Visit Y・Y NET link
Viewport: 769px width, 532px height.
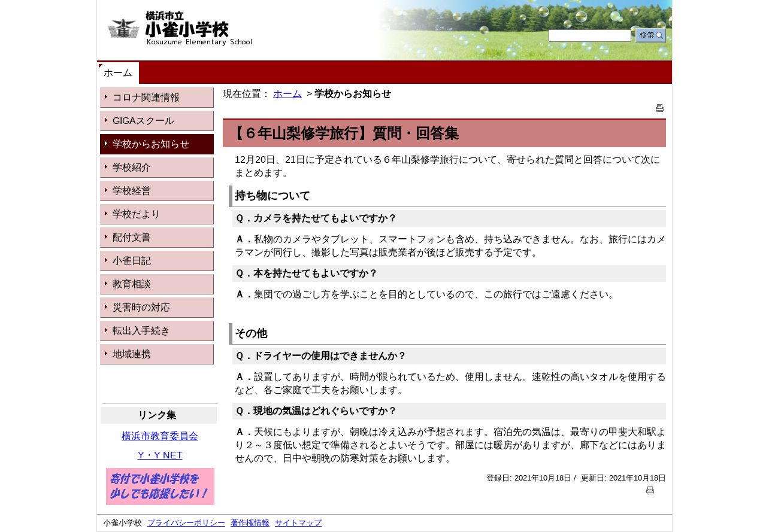pyautogui.click(x=160, y=455)
